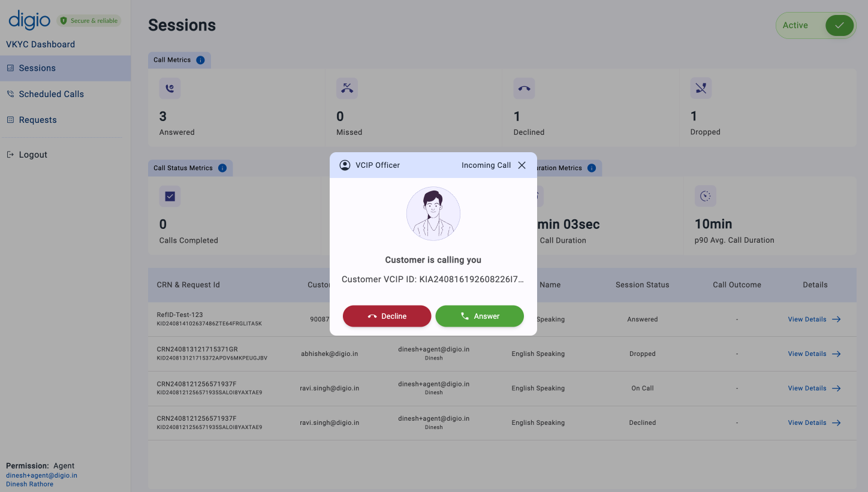Answer the incoming customer call
The width and height of the screenshot is (868, 492).
480,316
